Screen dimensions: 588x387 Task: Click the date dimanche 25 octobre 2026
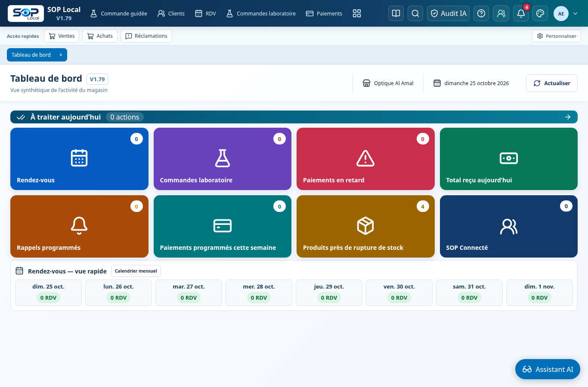471,83
